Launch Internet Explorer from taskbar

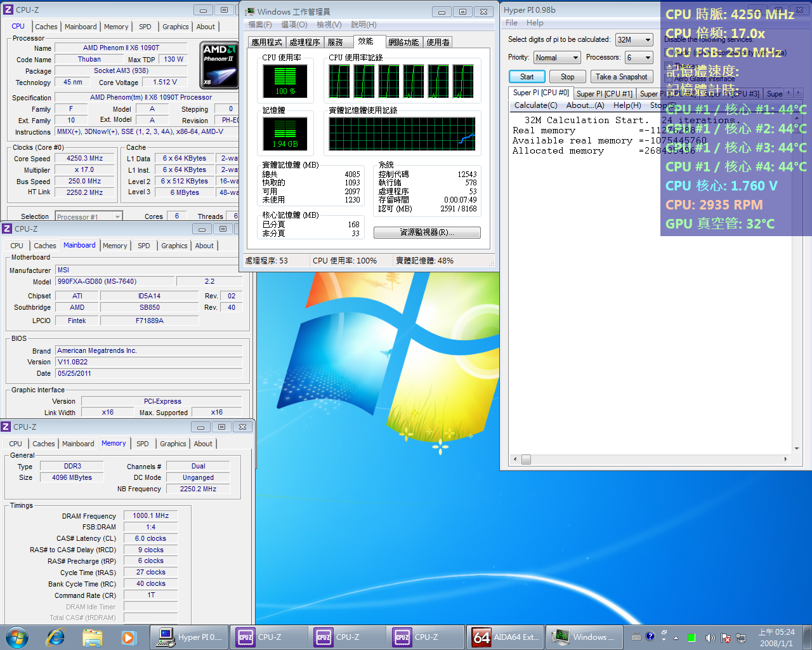56,637
